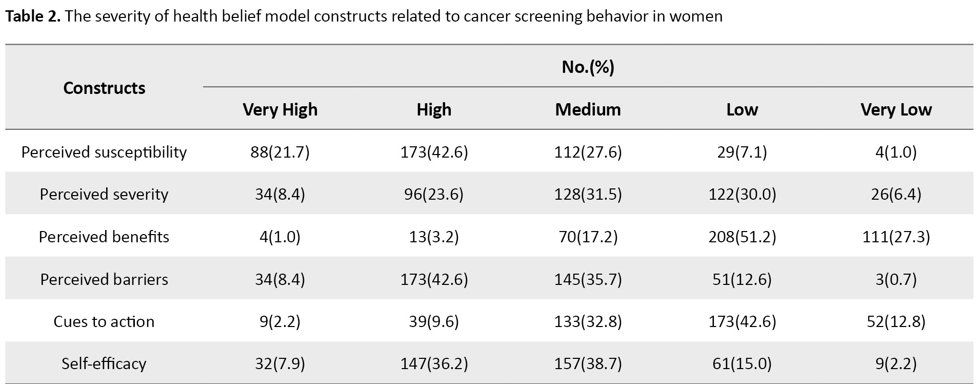
Task: Select the 128(31.5) cell
Action: (x=588, y=194)
